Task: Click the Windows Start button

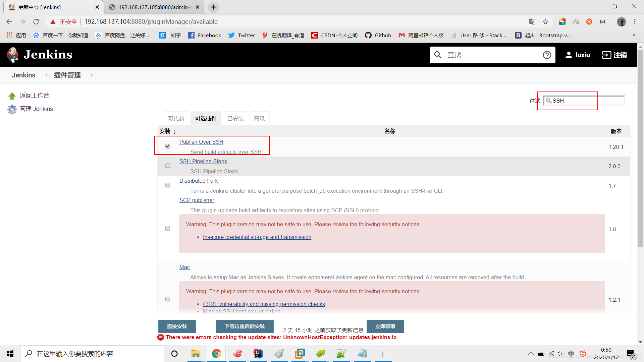Action: (x=10, y=354)
